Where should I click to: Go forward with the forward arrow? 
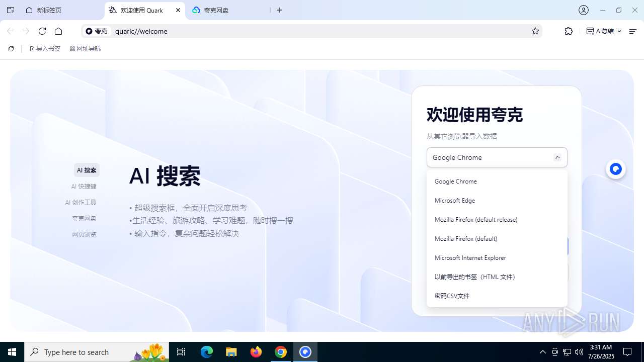tap(26, 31)
